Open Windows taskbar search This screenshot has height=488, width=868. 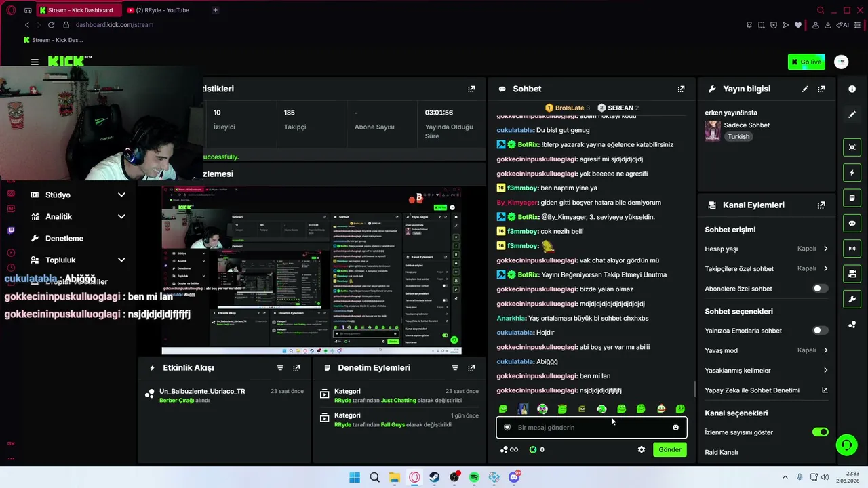pyautogui.click(x=374, y=478)
